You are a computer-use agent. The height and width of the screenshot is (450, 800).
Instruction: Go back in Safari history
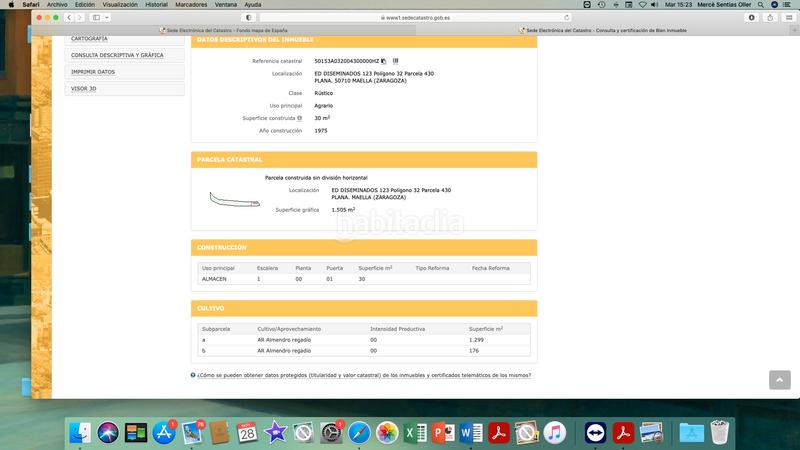[69, 17]
